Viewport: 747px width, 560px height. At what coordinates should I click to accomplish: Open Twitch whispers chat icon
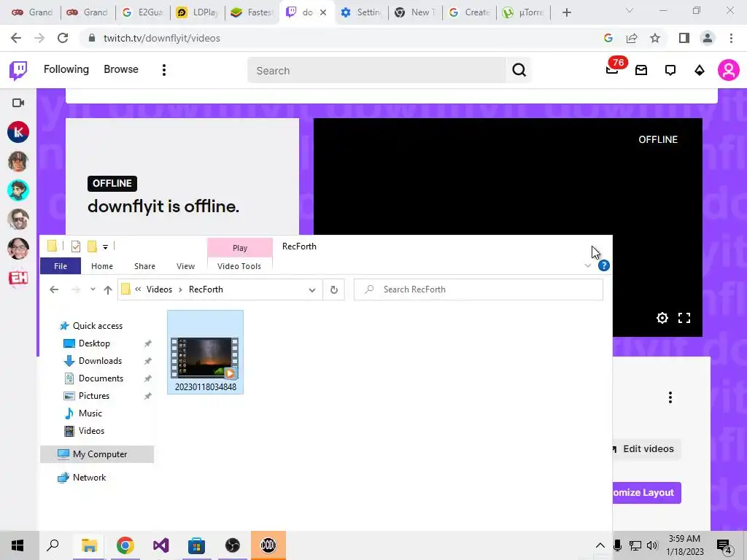[x=670, y=71]
